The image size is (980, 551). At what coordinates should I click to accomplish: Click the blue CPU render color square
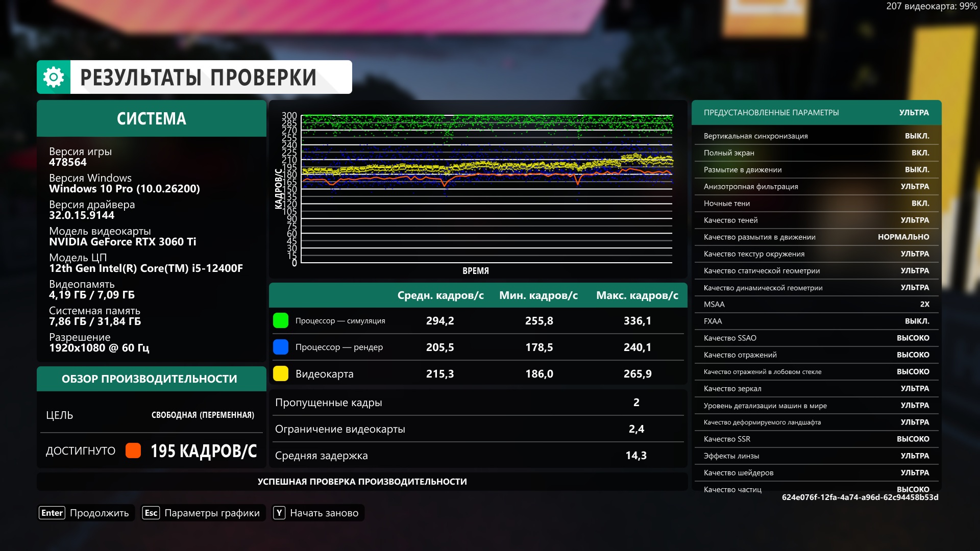pos(281,347)
